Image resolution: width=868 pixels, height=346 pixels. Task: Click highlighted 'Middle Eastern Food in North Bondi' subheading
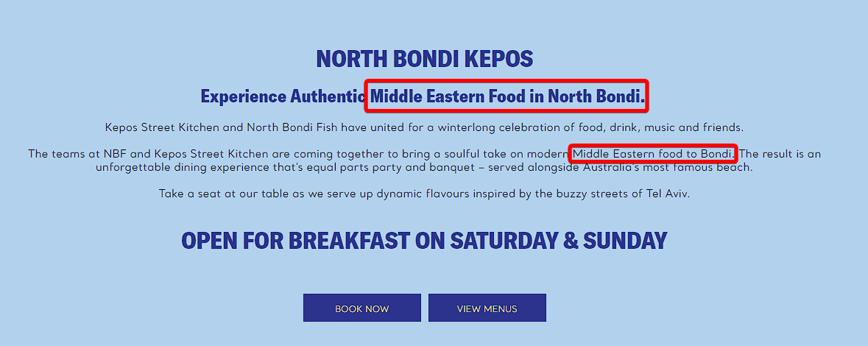point(507,96)
